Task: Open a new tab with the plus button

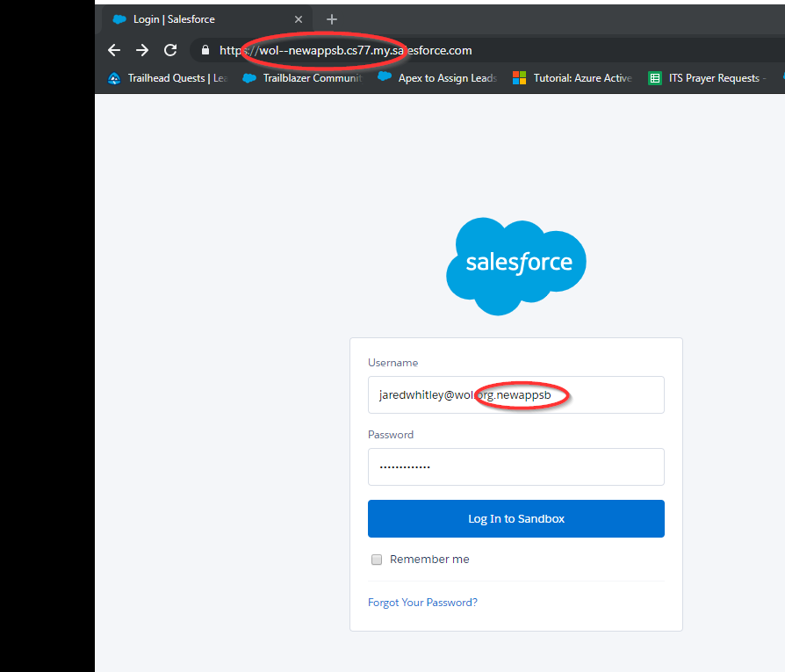Action: (331, 19)
